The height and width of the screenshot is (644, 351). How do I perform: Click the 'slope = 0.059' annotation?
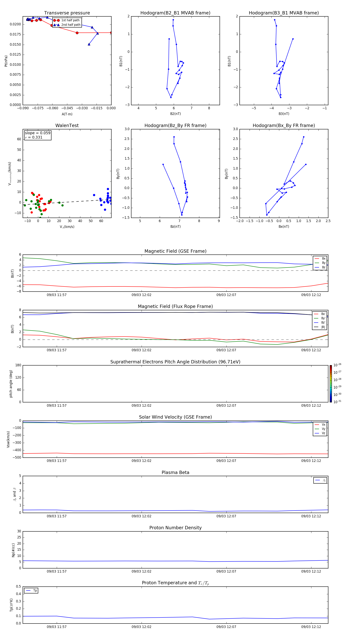(37, 133)
